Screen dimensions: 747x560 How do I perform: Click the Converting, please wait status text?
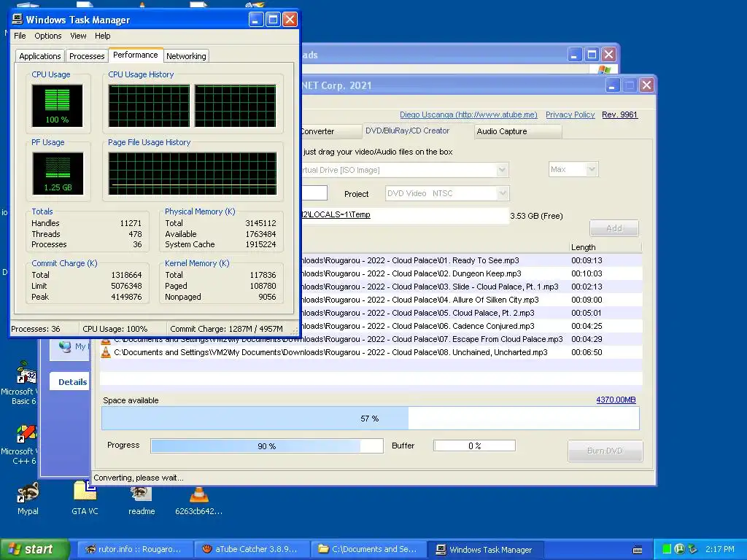pos(138,478)
